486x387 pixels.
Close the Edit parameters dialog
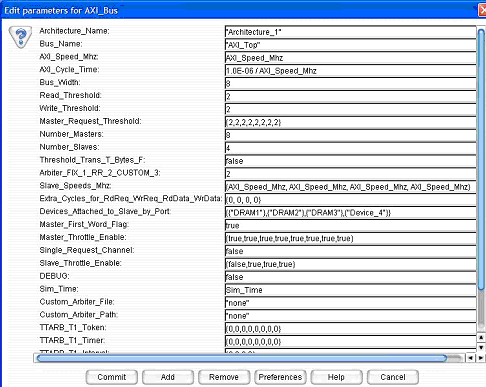pyautogui.click(x=482, y=10)
